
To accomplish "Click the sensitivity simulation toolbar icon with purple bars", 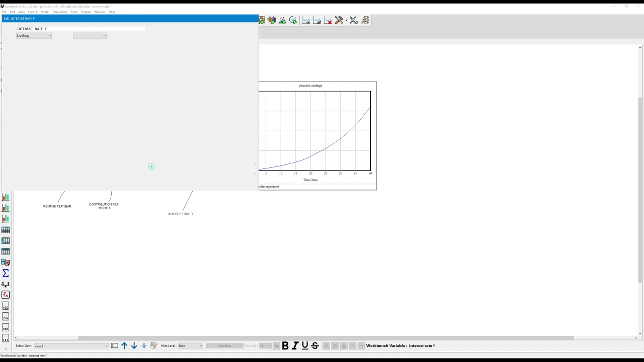I will click(x=272, y=20).
